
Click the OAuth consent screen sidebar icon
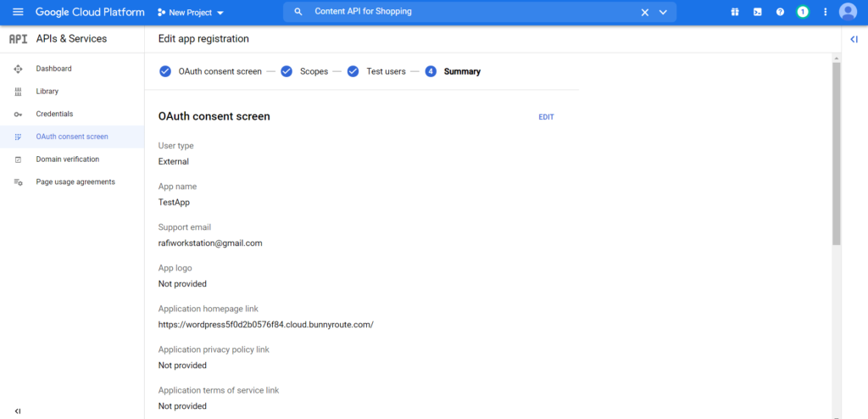point(18,137)
